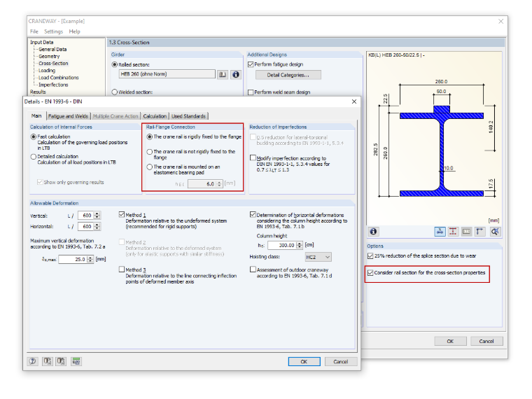Screen dimensions: 532x399
Task: Switch to the Fatigue and Welds tab
Action: [x=68, y=116]
